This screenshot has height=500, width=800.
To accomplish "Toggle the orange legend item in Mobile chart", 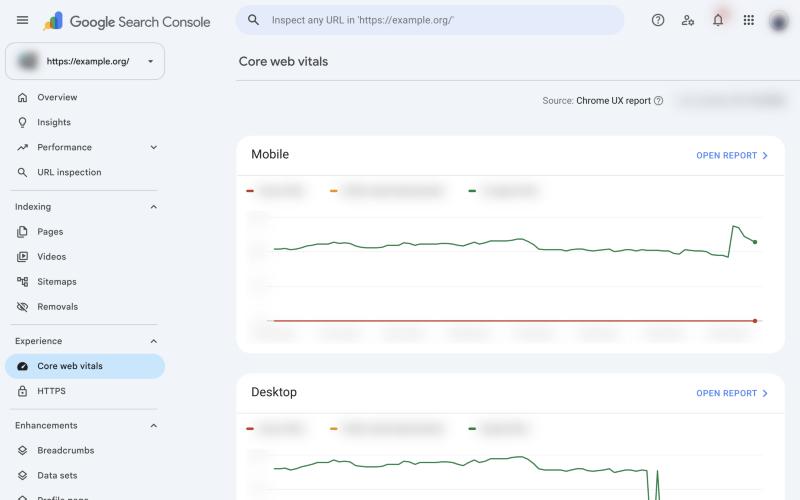I will coord(387,191).
